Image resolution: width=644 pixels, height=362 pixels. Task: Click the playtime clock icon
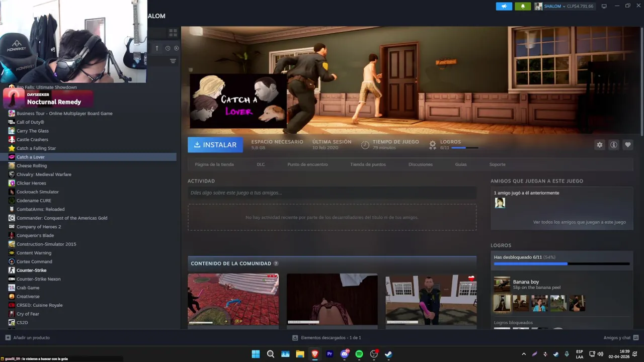365,145
